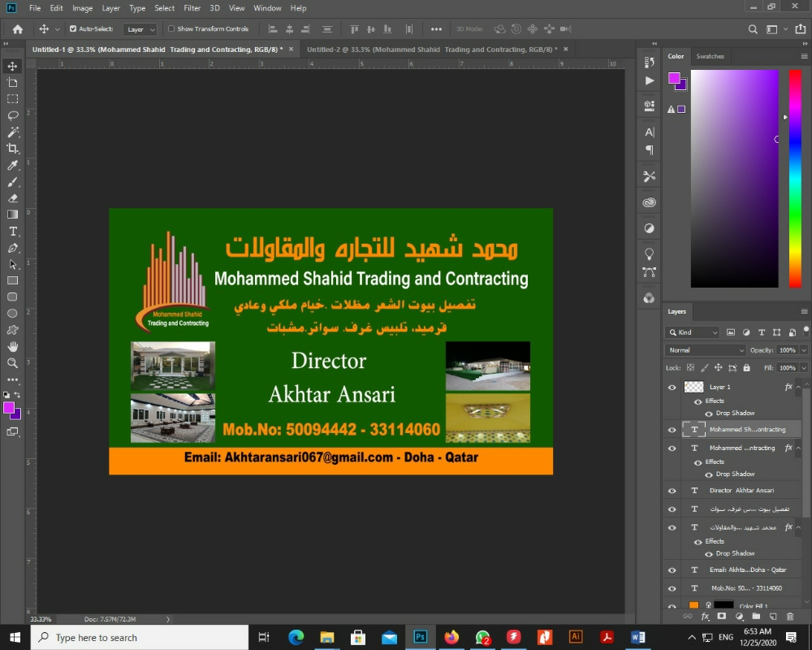Toggle Layer 1 Drop Shadow effect visibility
The image size is (812, 650).
[x=709, y=414]
